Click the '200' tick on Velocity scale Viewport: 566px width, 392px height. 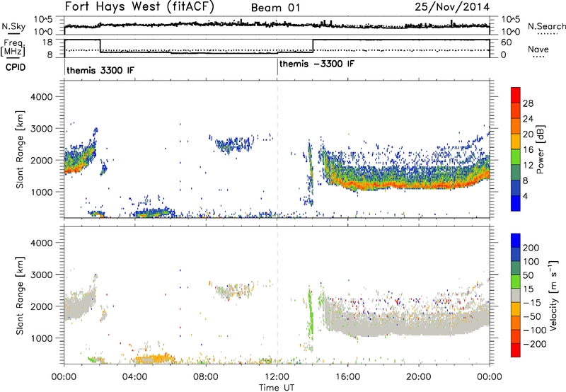pos(531,248)
